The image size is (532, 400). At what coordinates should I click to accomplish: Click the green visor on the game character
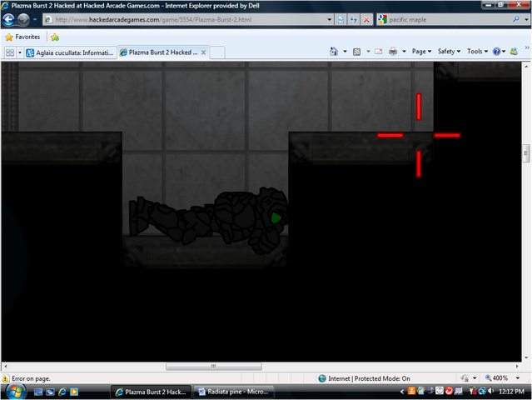(x=276, y=218)
